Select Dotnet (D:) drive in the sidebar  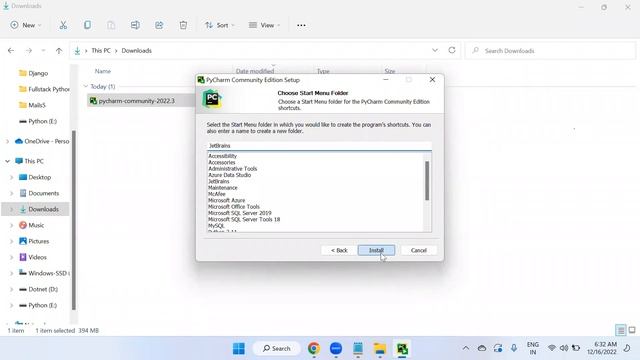coord(42,289)
